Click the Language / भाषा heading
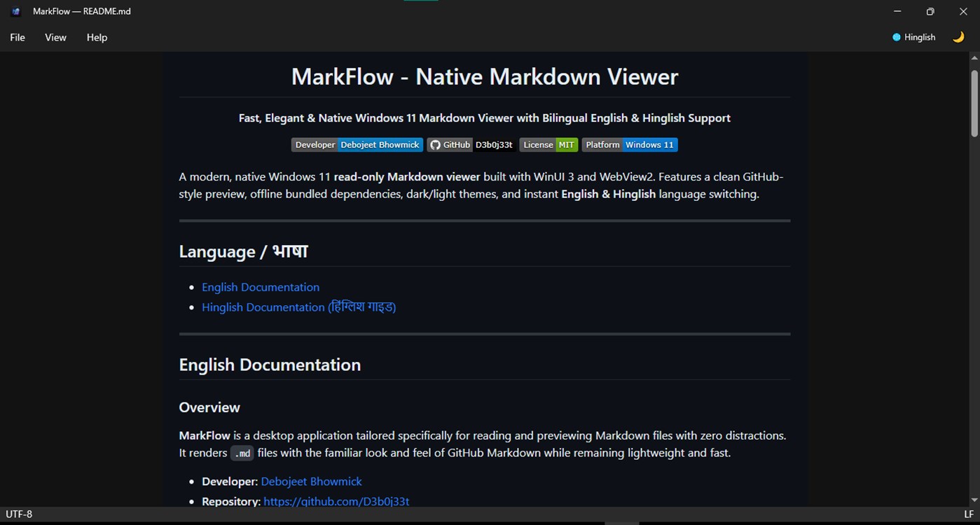This screenshot has height=525, width=980. point(243,251)
